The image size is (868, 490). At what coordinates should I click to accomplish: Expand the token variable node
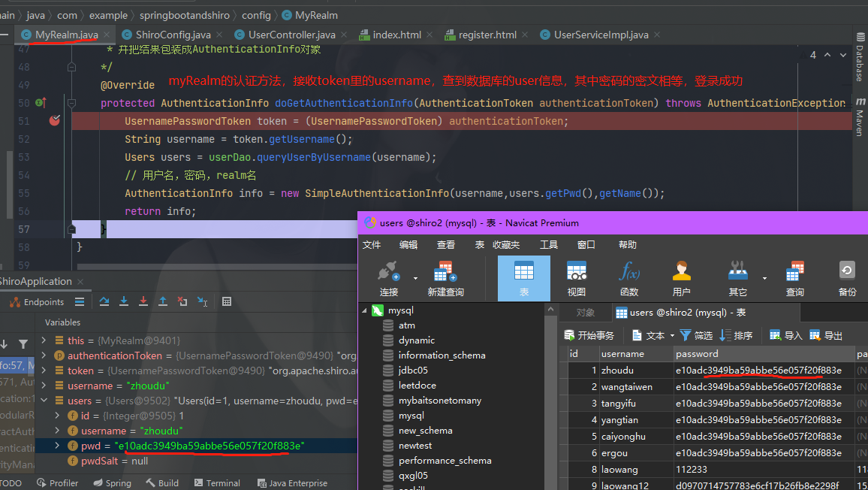(44, 371)
